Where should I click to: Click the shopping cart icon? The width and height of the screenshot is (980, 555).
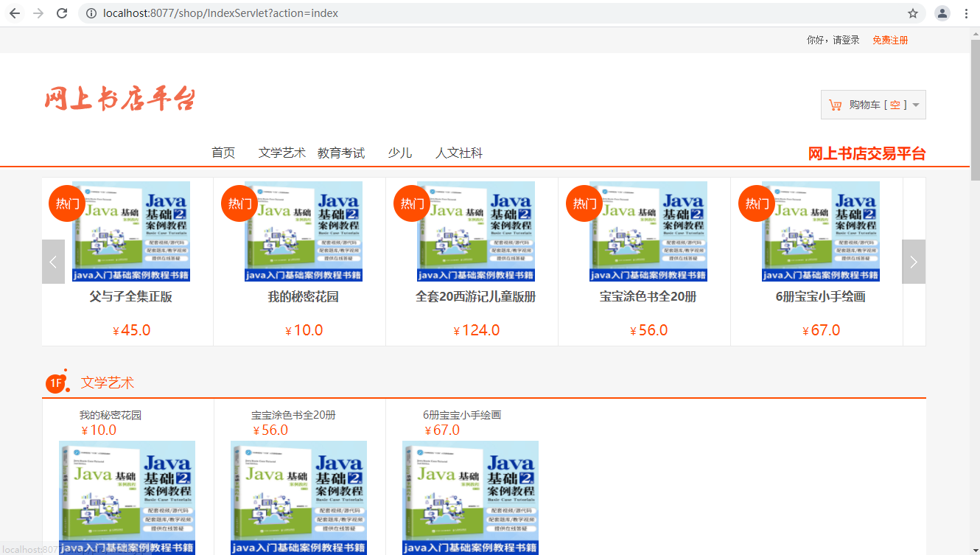(835, 105)
